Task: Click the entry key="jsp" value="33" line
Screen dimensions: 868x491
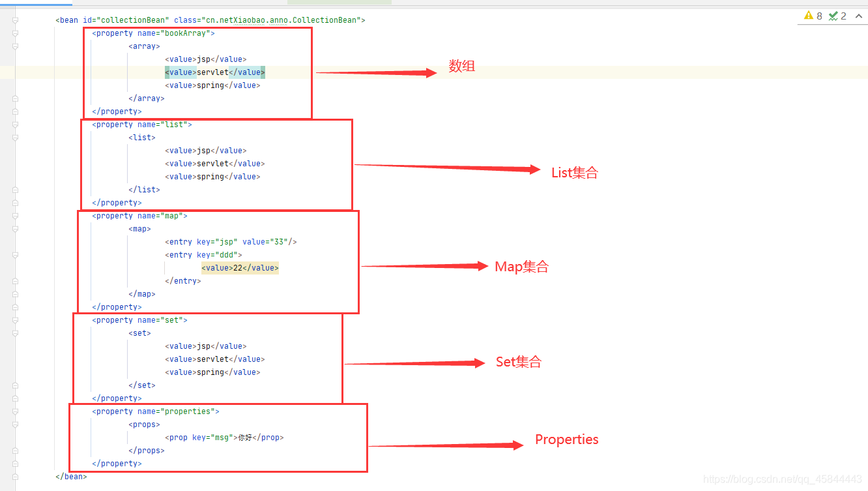Action: 231,242
